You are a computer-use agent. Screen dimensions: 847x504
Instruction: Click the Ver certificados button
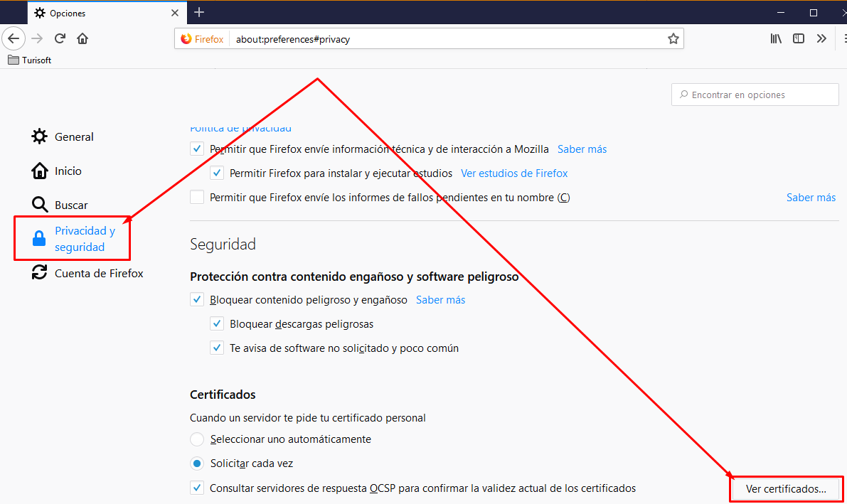(x=786, y=488)
